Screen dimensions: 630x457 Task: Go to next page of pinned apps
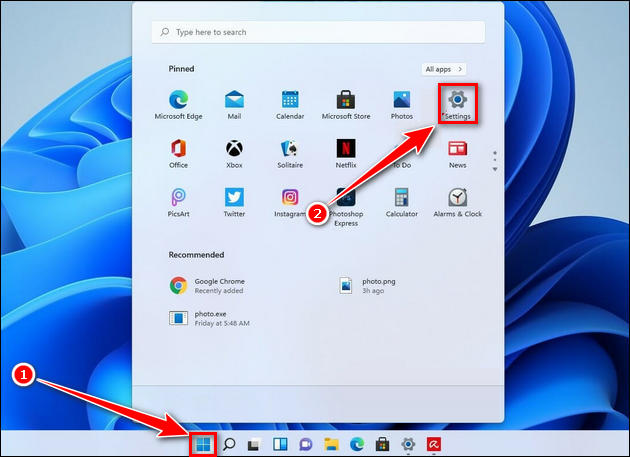point(495,169)
